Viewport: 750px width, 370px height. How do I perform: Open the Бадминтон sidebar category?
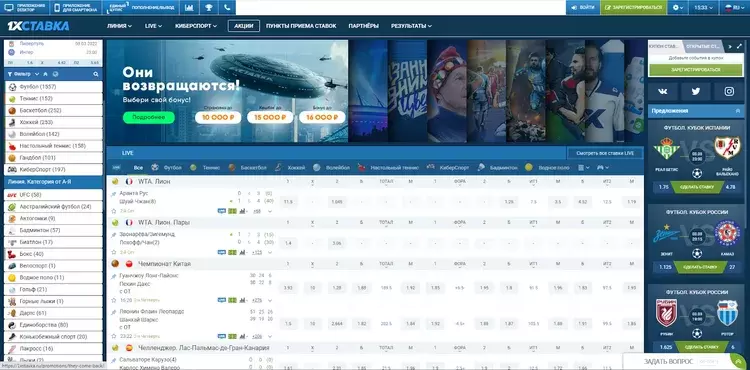(x=54, y=230)
